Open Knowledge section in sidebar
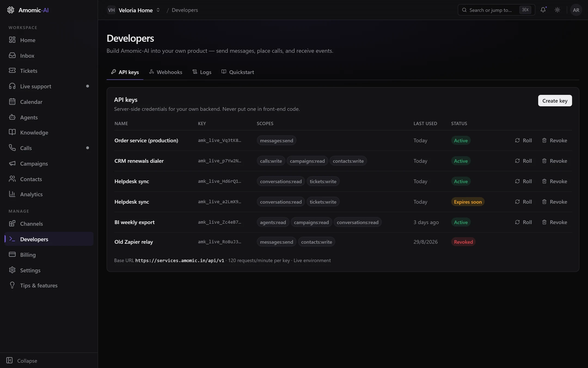 tap(49, 132)
